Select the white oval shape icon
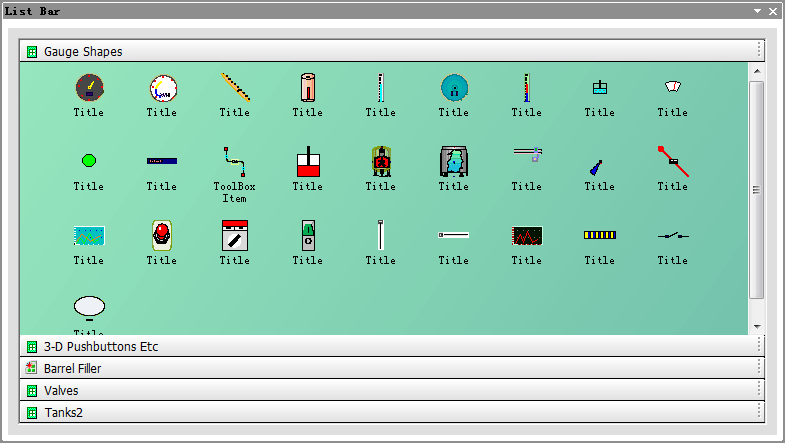785x443 pixels. click(x=88, y=306)
